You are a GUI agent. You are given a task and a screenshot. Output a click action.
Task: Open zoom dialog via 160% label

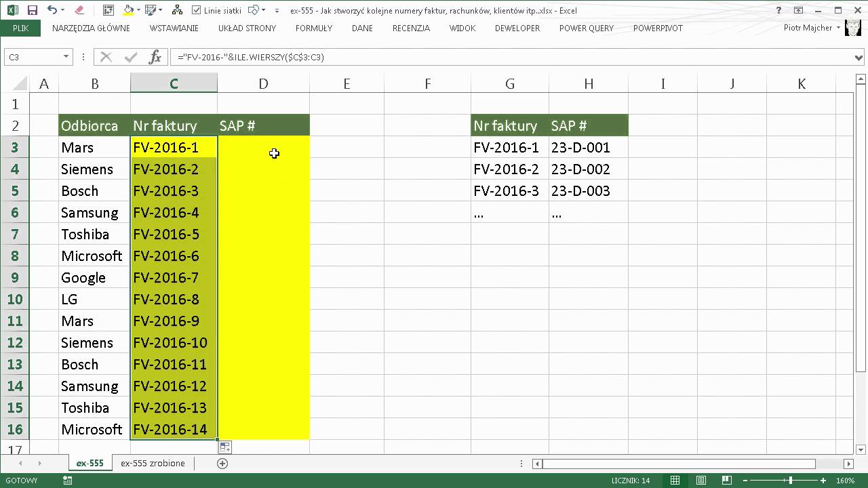point(845,481)
